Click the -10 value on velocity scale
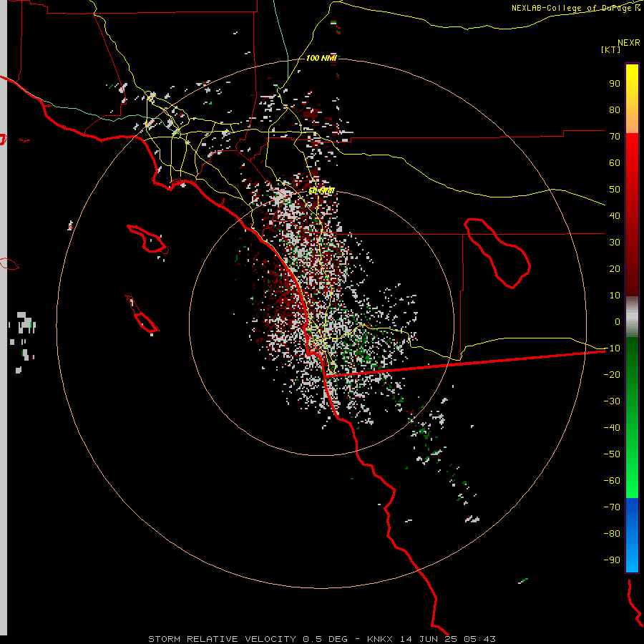This screenshot has width=644, height=644. click(x=612, y=348)
